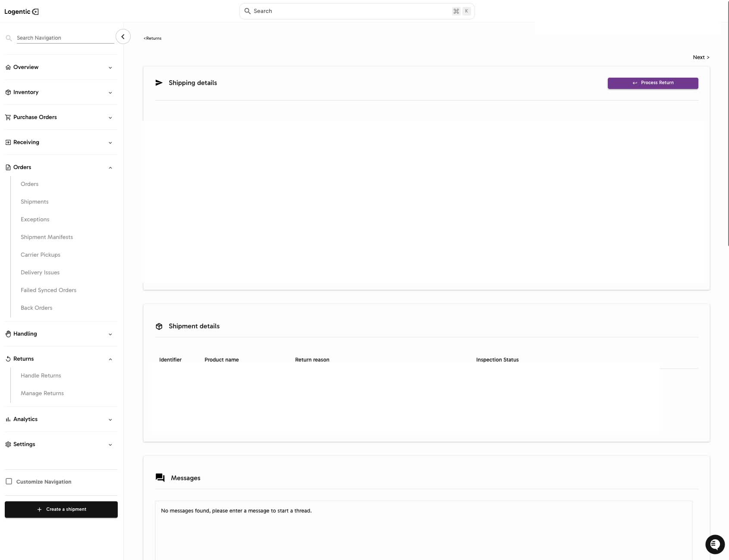Viewport: 729px width, 560px height.
Task: Click the 'No messages found' text
Action: pyautogui.click(x=236, y=511)
